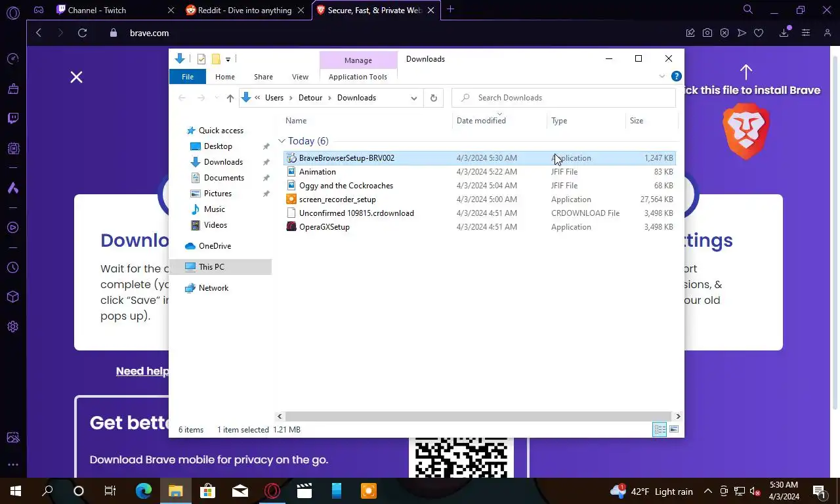Click the Users breadcrumb in address bar
This screenshot has width=840, height=504.
coord(274,98)
